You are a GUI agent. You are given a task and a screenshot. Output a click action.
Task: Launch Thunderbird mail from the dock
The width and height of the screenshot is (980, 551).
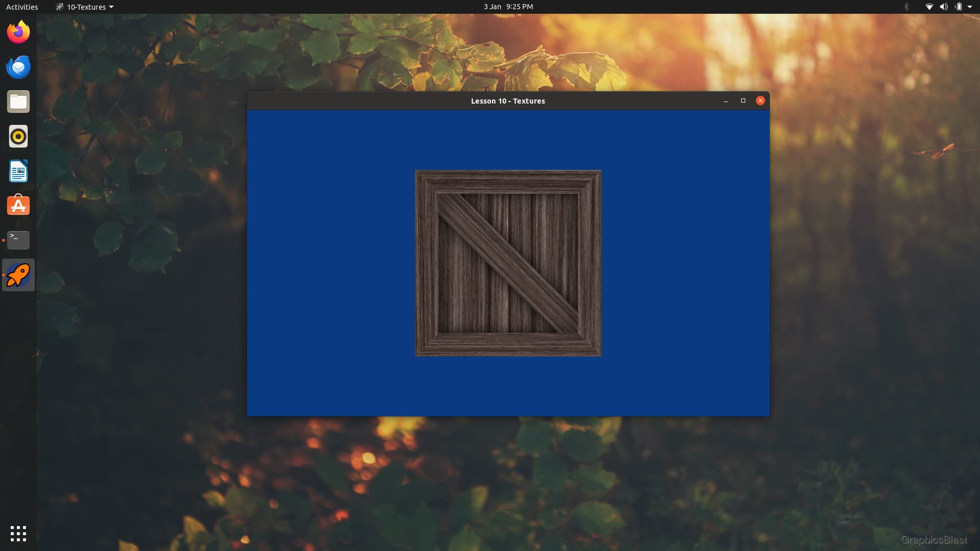(18, 67)
